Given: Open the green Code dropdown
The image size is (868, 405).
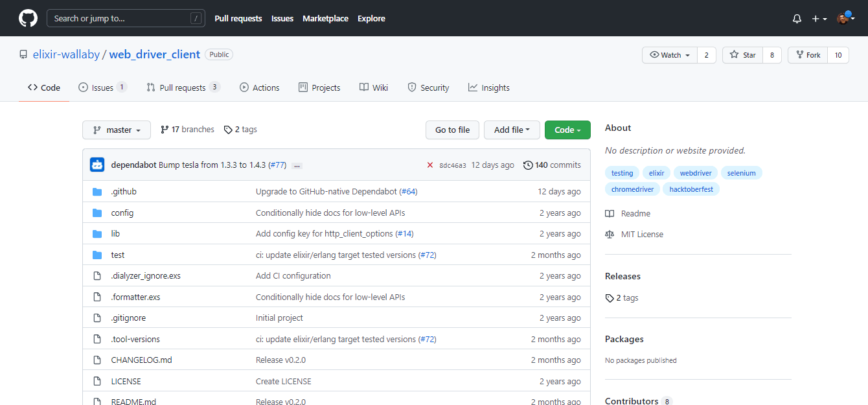Looking at the screenshot, I should coord(567,130).
